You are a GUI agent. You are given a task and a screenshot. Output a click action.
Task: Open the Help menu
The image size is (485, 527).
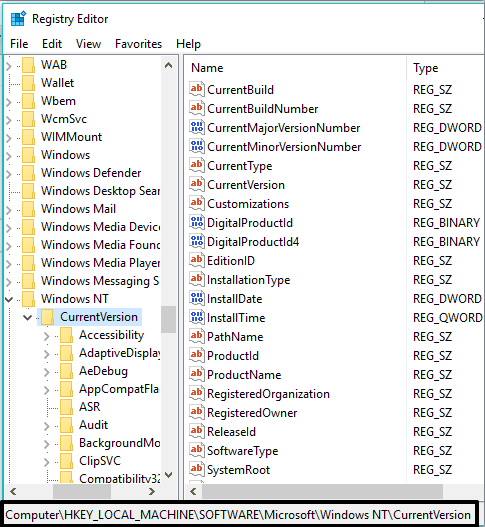pos(188,44)
